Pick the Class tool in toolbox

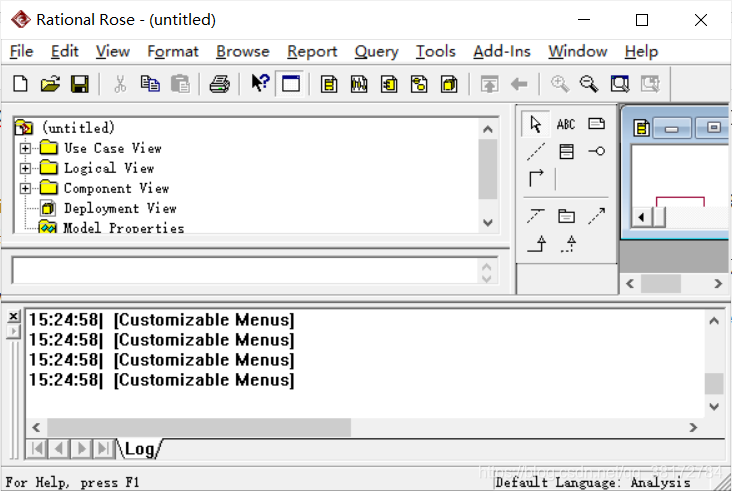pyautogui.click(x=566, y=152)
